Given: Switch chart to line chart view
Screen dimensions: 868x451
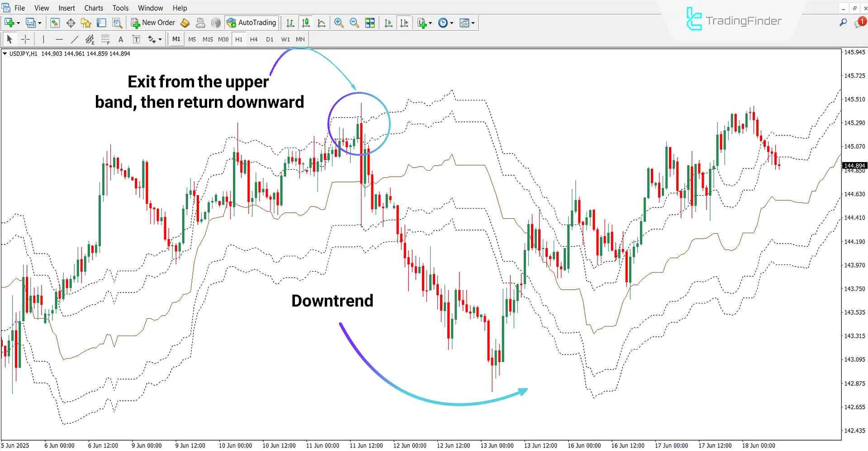Looking at the screenshot, I should (322, 23).
